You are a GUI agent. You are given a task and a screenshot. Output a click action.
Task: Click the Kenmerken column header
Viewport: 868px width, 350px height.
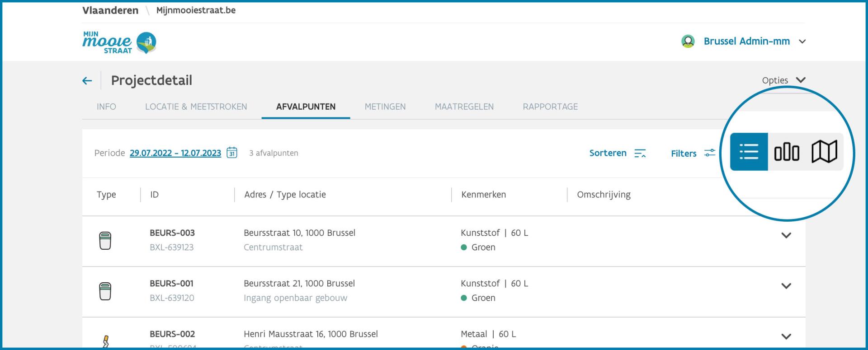pyautogui.click(x=483, y=195)
